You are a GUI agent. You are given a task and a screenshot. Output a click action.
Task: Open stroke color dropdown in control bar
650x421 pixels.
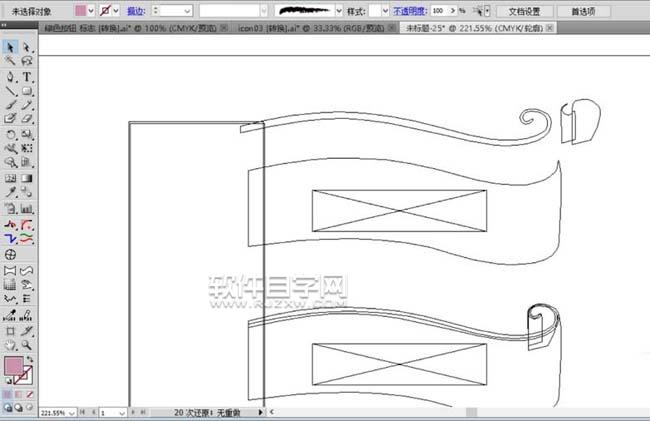point(116,11)
